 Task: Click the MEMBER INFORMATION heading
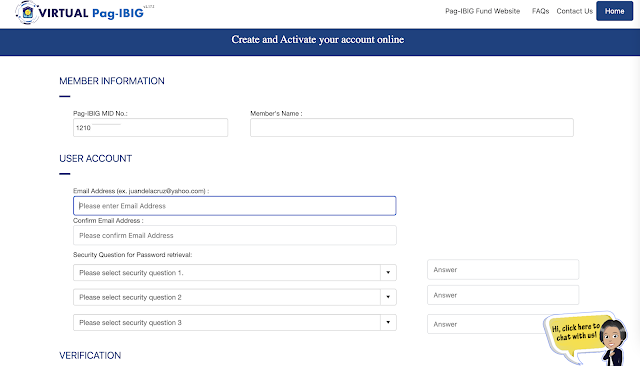[x=112, y=81]
